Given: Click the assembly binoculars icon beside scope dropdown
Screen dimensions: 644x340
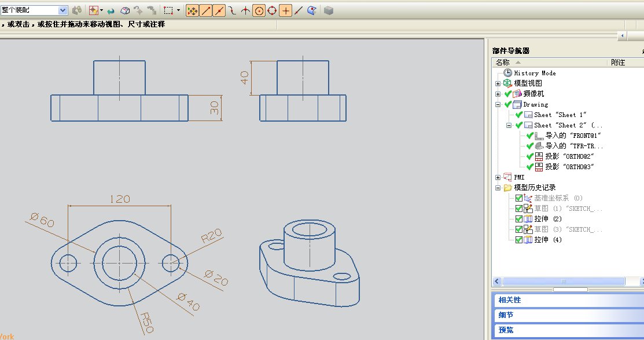Looking at the screenshot, I should coord(77,10).
